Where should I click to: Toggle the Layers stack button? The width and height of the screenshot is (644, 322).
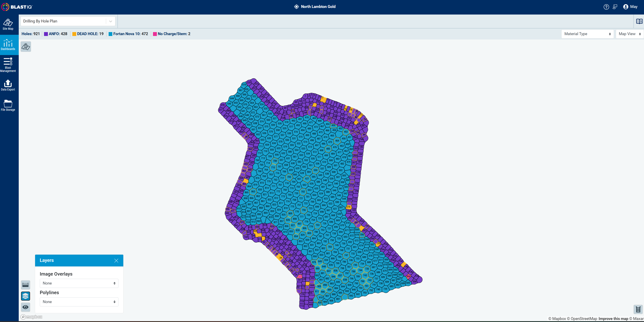25,296
